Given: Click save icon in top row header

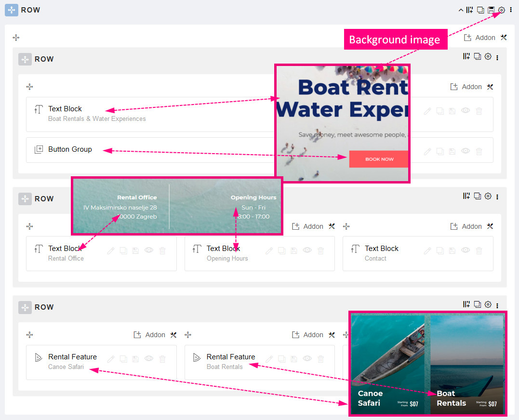Looking at the screenshot, I should click(x=491, y=10).
